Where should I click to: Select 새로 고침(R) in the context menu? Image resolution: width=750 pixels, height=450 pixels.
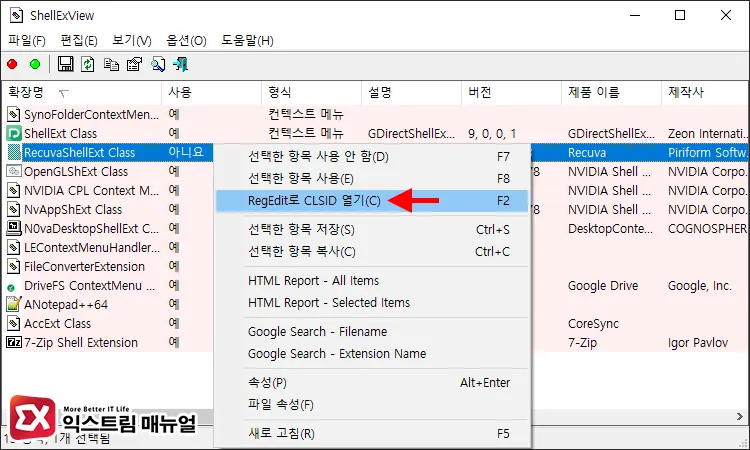[281, 433]
